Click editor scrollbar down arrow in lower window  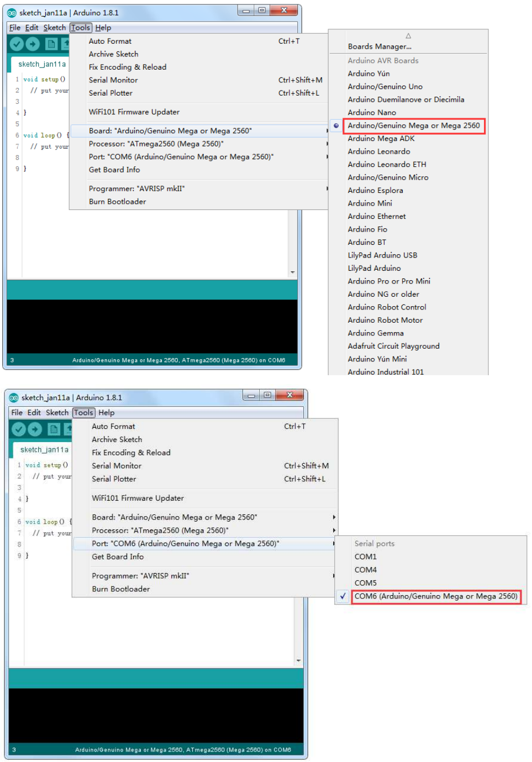298,660
